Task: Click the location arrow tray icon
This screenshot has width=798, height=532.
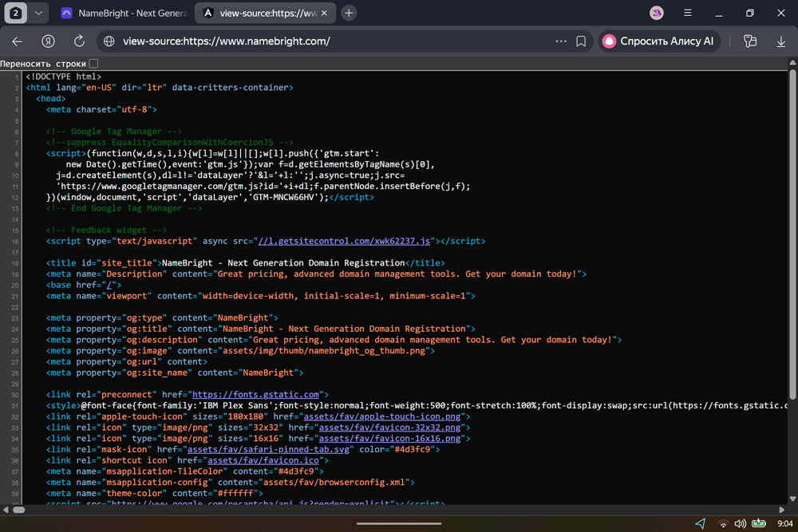Action: (701, 523)
